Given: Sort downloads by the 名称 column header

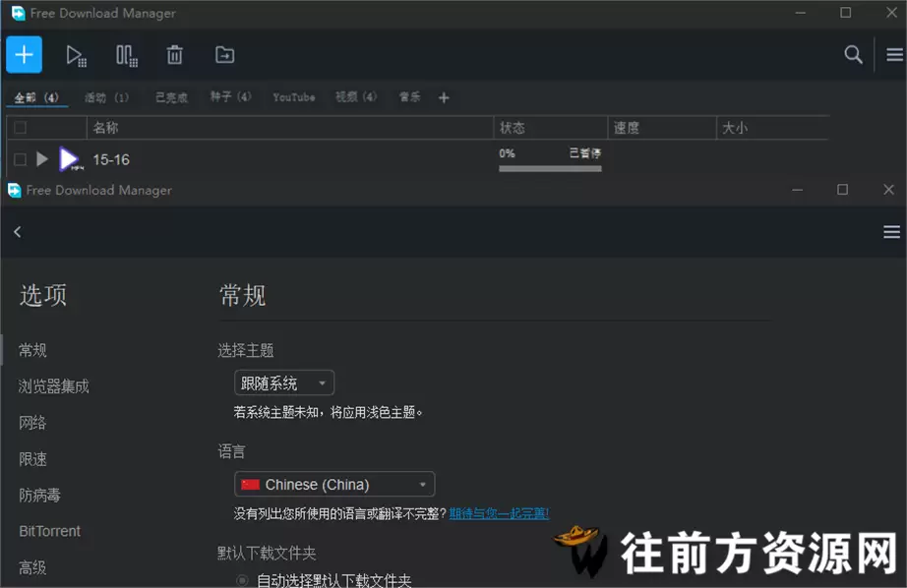Looking at the screenshot, I should click(290, 128).
